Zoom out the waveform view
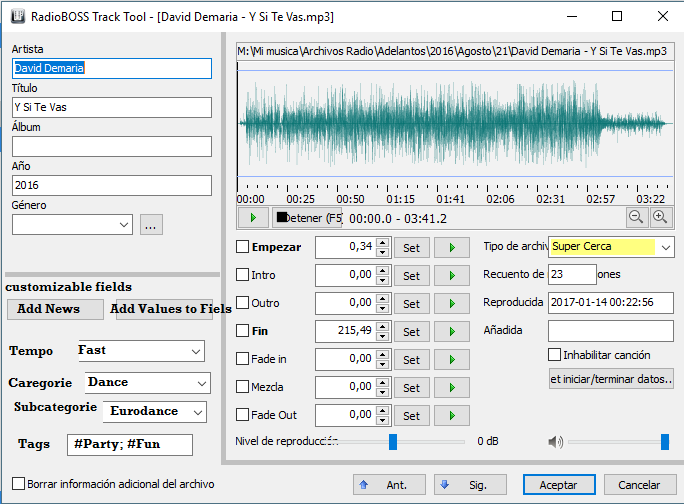Image resolution: width=684 pixels, height=504 pixels. coord(636,217)
